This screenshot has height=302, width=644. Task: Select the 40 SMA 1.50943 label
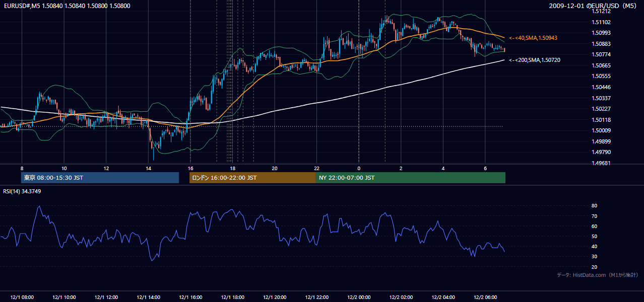(533, 38)
